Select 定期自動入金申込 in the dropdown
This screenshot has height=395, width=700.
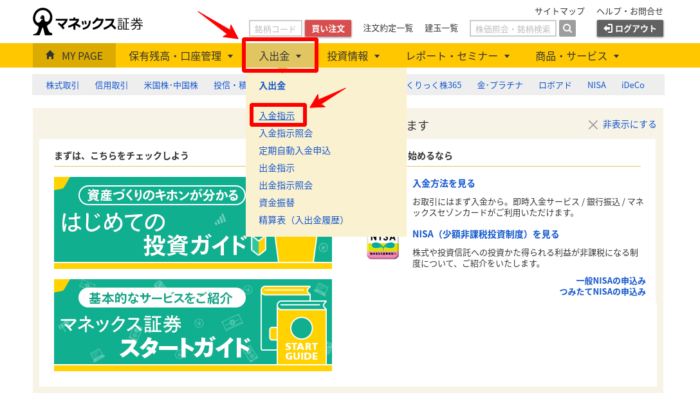pyautogui.click(x=295, y=150)
